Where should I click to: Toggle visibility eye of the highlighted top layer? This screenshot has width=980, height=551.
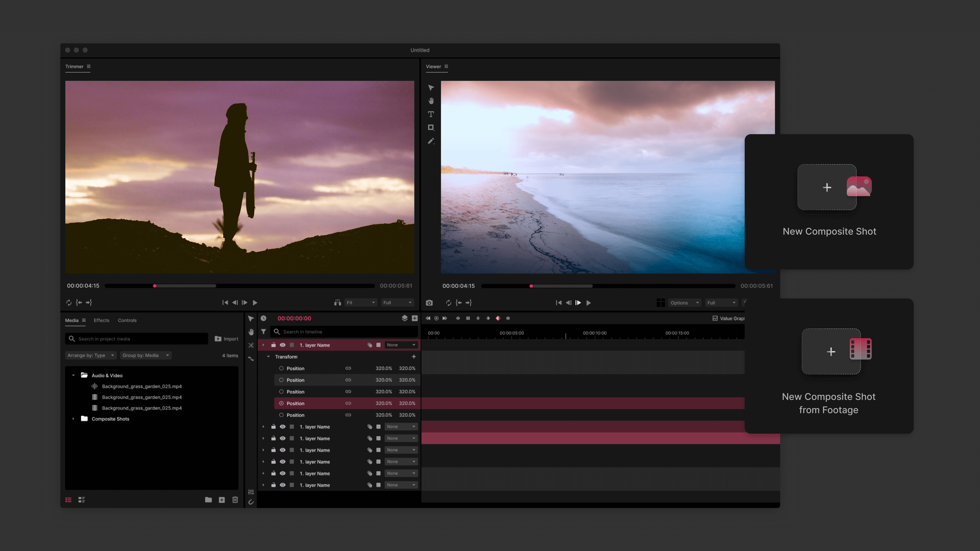pos(283,345)
